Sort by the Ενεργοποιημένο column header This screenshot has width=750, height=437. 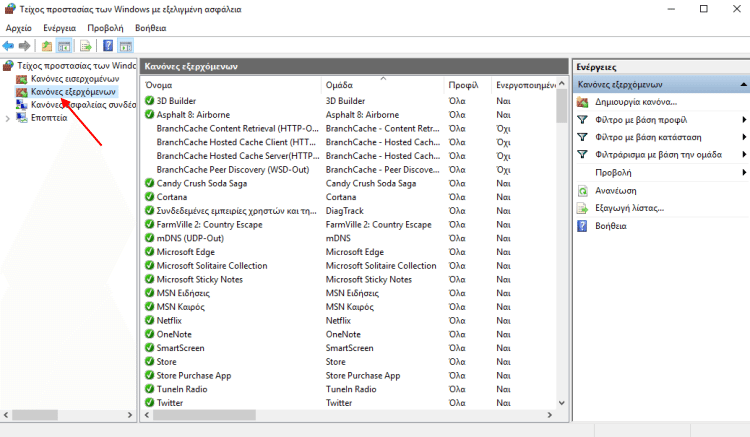(x=526, y=85)
